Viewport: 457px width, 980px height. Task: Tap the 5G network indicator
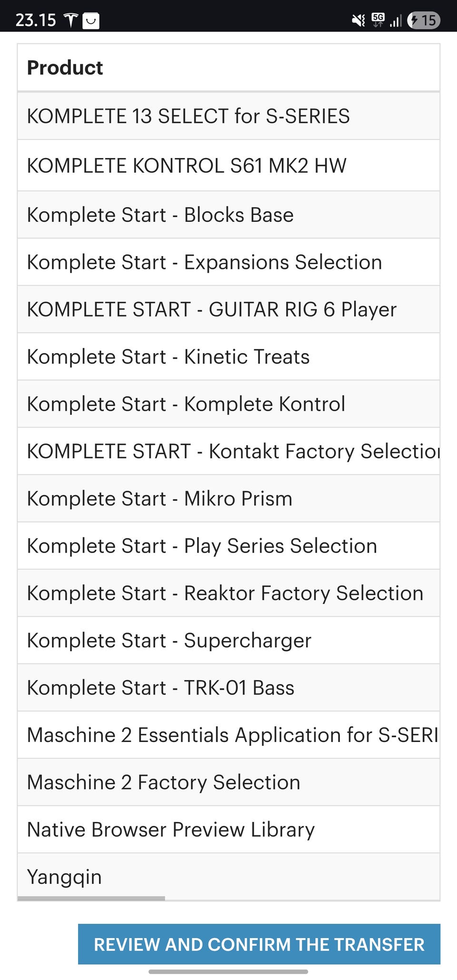click(378, 20)
